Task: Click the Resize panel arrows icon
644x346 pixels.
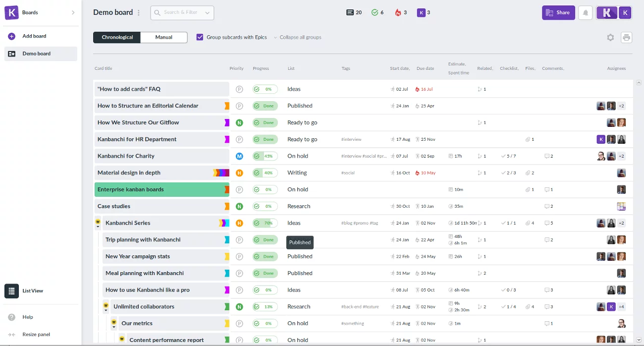Action: 12,335
